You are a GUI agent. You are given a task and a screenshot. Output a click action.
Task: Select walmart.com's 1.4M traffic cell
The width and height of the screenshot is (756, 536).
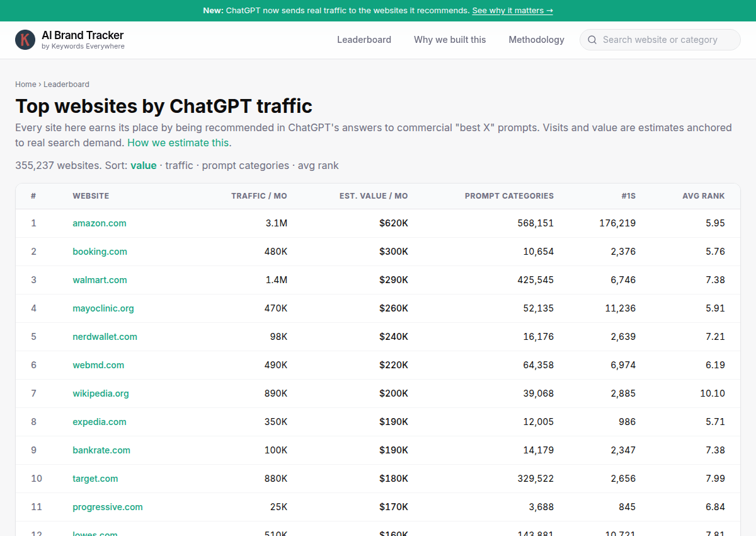[x=277, y=280]
